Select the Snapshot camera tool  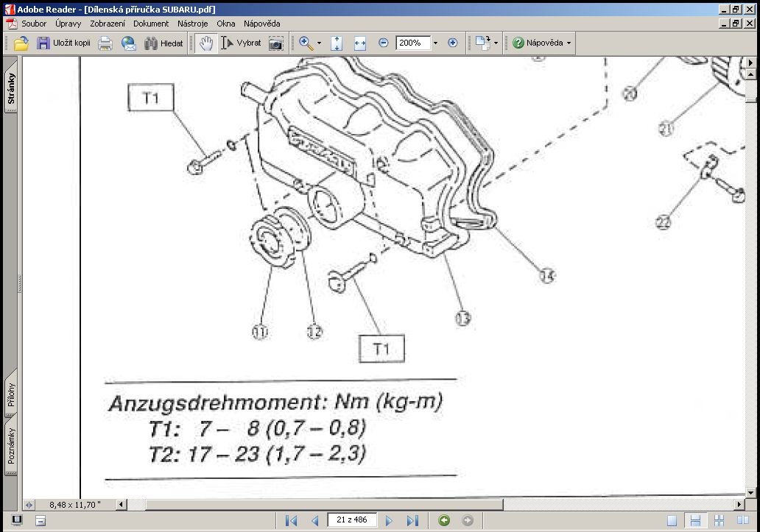pyautogui.click(x=275, y=43)
